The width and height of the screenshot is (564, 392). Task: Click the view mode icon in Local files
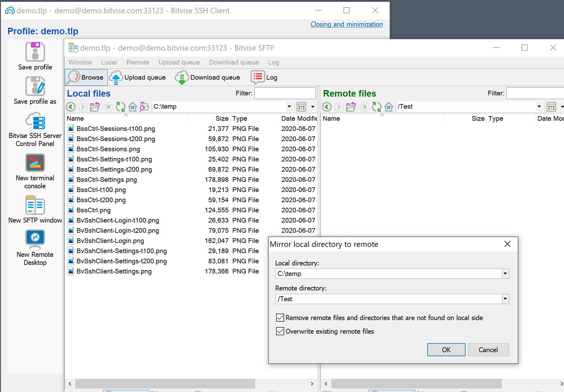[x=301, y=107]
